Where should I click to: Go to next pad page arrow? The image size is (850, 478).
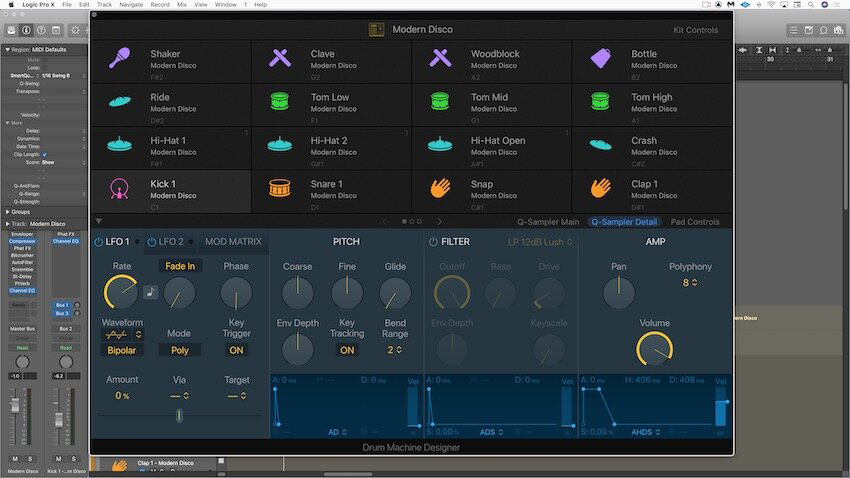click(x=440, y=221)
